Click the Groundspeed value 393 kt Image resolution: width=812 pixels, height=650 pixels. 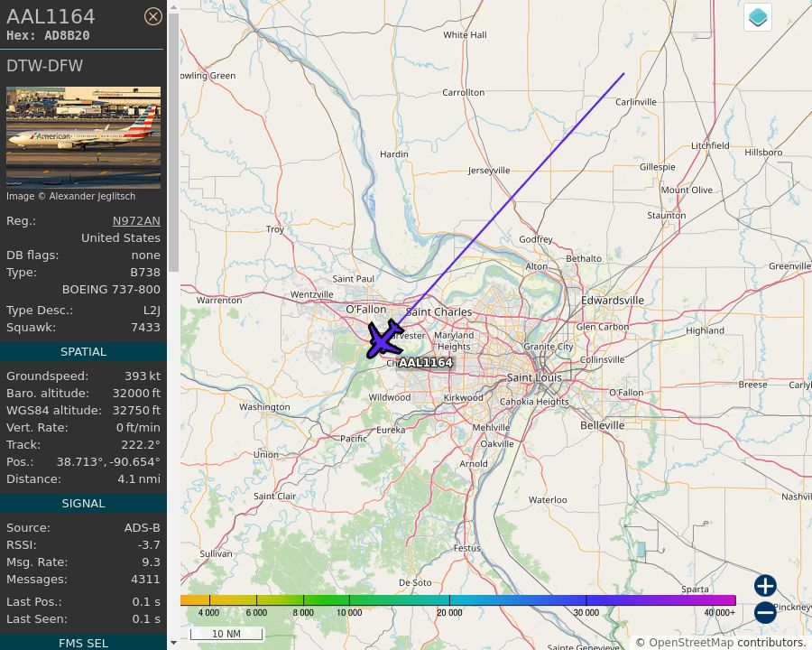143,376
